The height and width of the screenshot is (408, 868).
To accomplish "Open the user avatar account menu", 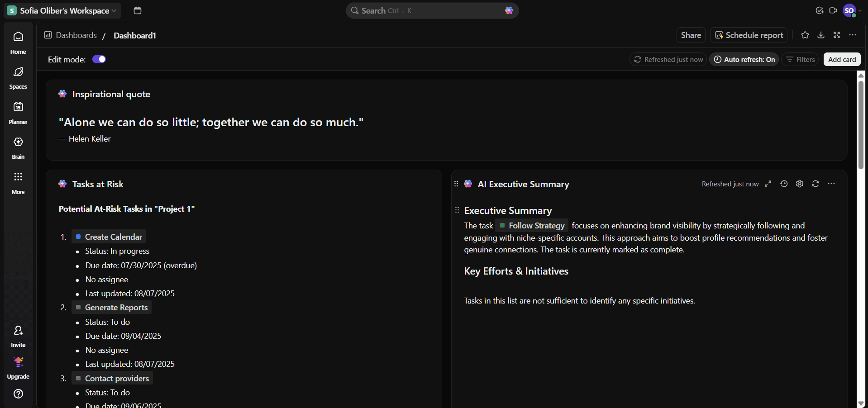I will pyautogui.click(x=849, y=10).
